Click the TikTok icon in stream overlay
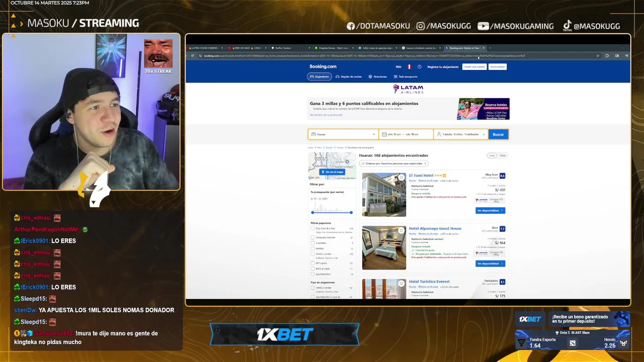644x362 pixels. pyautogui.click(x=567, y=26)
